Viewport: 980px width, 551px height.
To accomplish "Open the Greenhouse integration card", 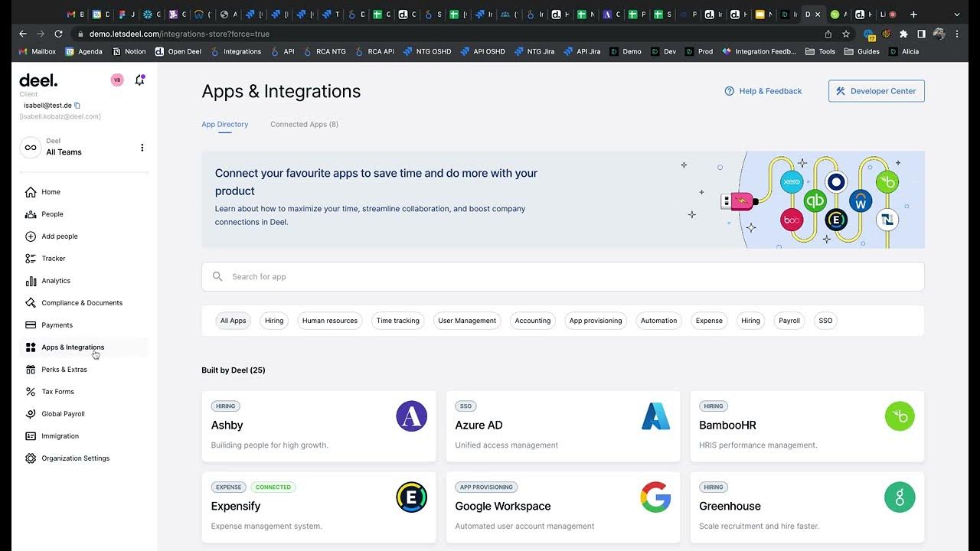I will [807, 507].
